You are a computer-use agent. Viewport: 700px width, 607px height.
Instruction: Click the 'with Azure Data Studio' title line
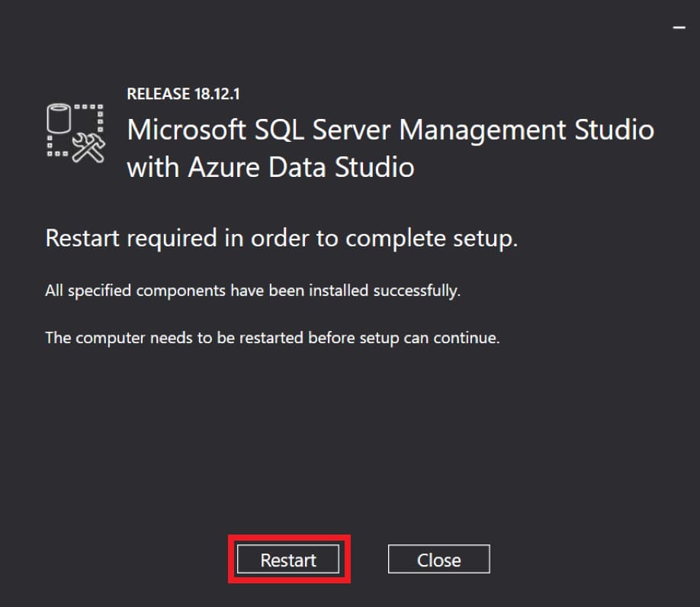pyautogui.click(x=270, y=166)
